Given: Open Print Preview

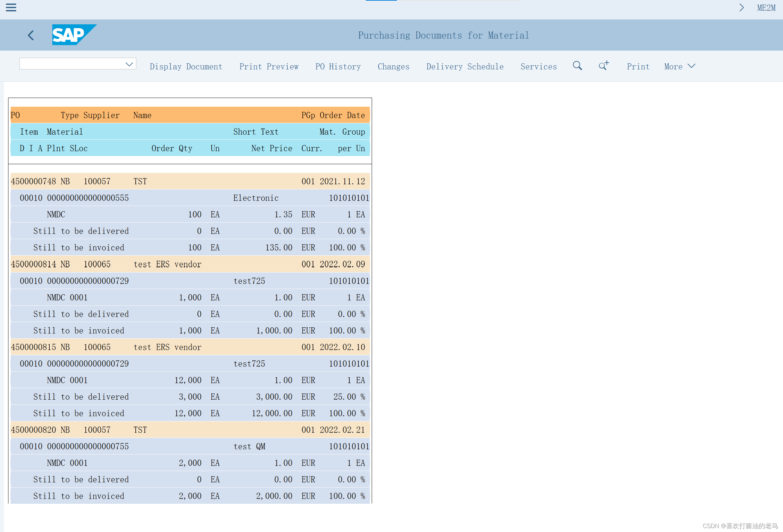Looking at the screenshot, I should pos(269,67).
